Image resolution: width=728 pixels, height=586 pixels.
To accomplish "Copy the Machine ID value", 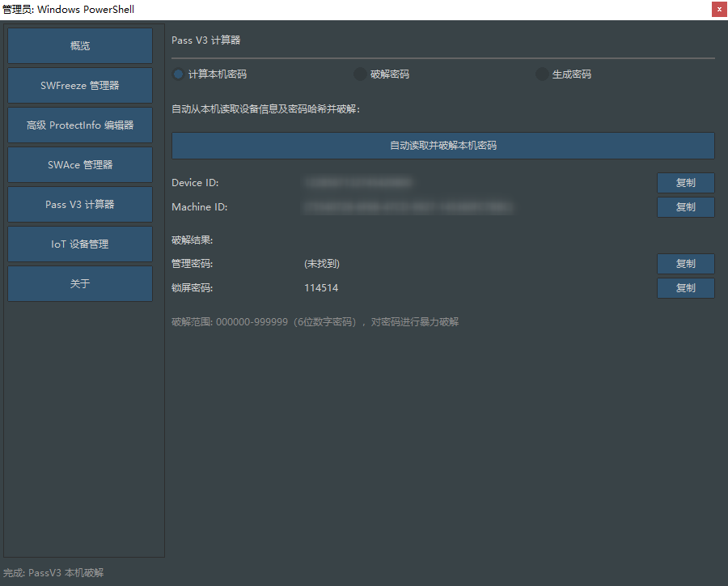I will click(x=686, y=206).
